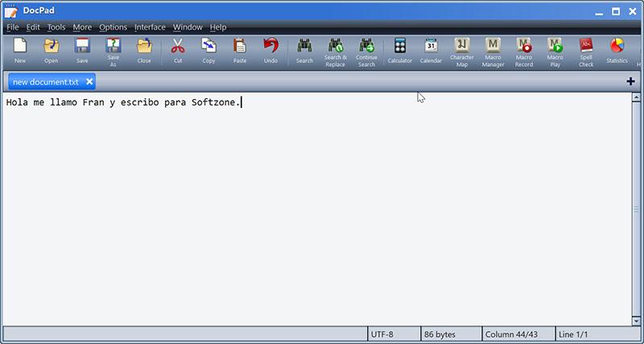The image size is (644, 344).
Task: Open the Window menu
Action: coord(188,27)
